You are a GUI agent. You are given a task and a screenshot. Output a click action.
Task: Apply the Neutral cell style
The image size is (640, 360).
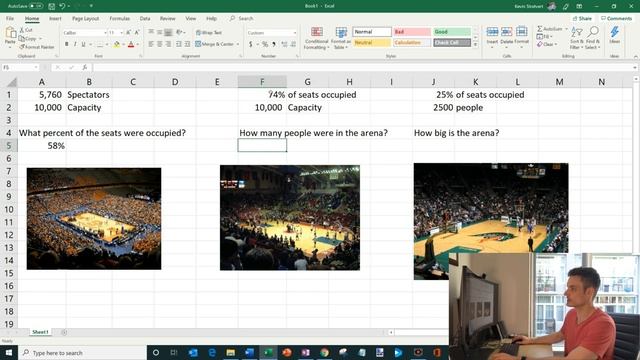[x=372, y=42]
